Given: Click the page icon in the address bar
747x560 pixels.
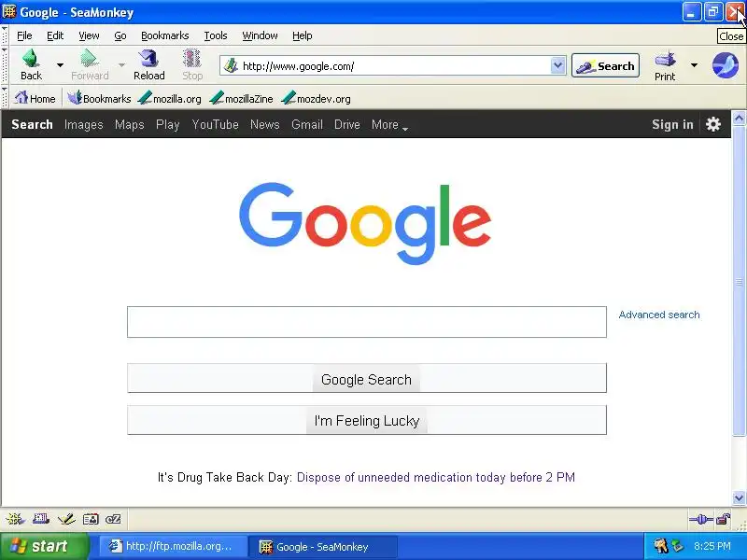Looking at the screenshot, I should (x=231, y=65).
